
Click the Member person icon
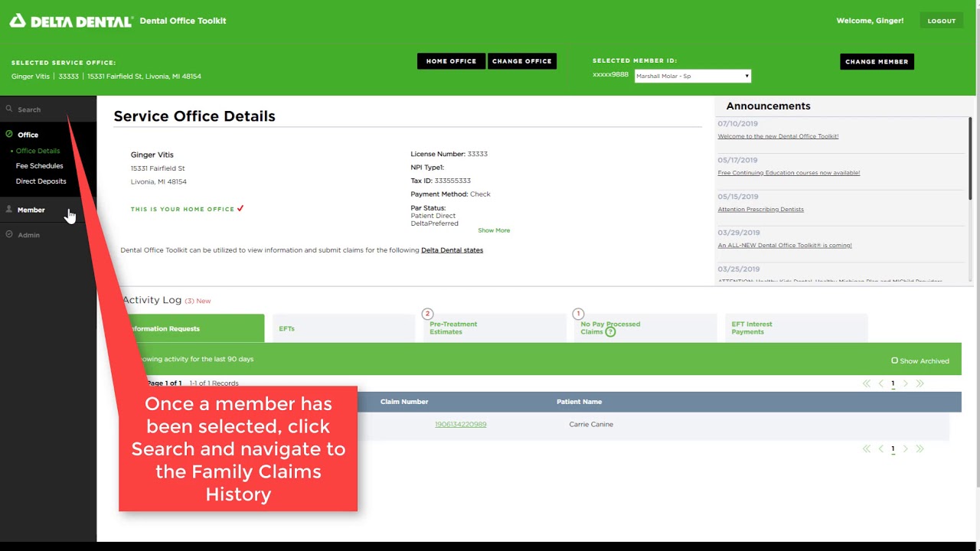tap(9, 209)
